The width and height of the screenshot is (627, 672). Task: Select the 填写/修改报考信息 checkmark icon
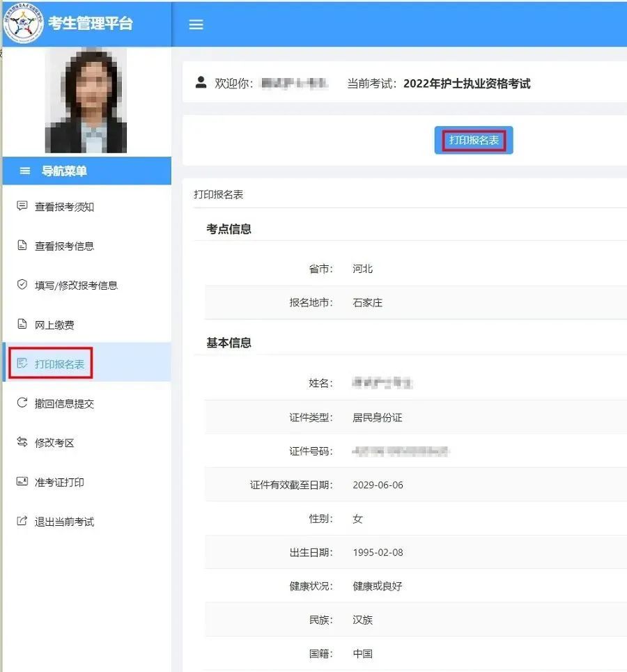[21, 284]
